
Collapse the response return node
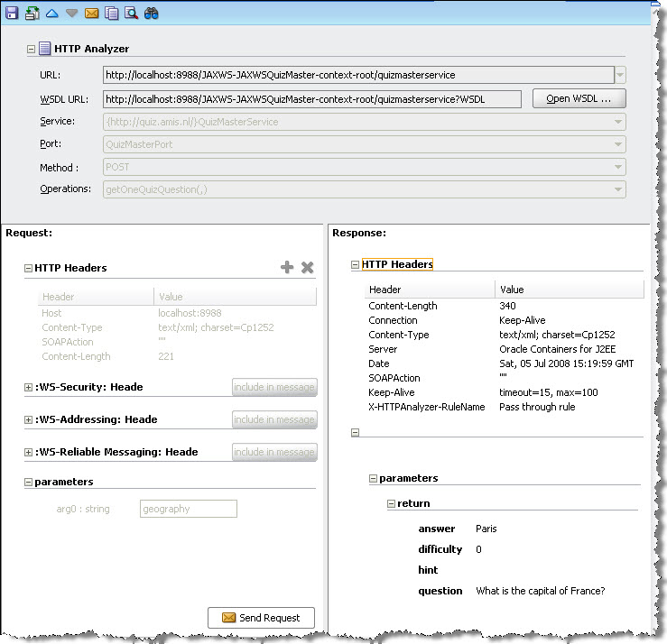(391, 504)
